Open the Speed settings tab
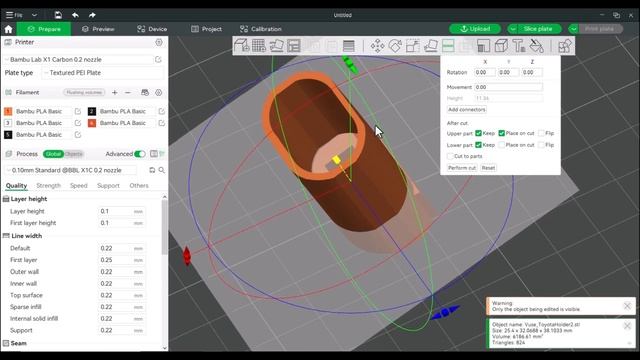The width and height of the screenshot is (640, 360). [78, 186]
